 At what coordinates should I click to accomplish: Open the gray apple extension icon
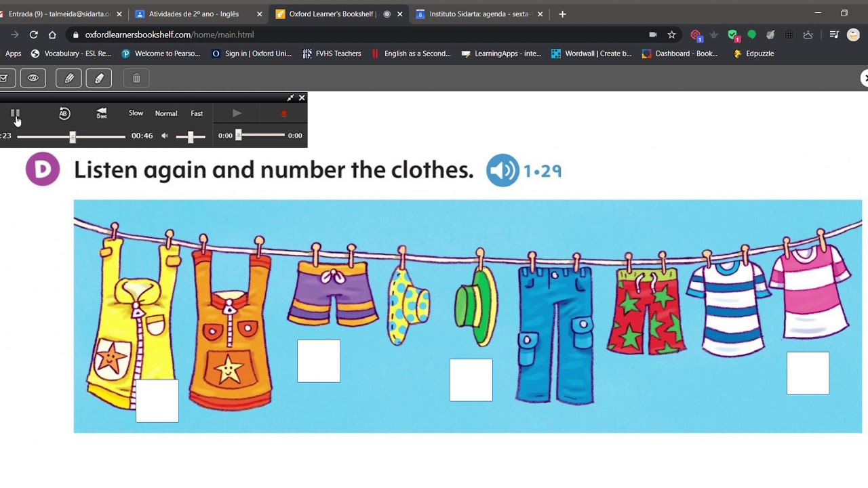(770, 35)
